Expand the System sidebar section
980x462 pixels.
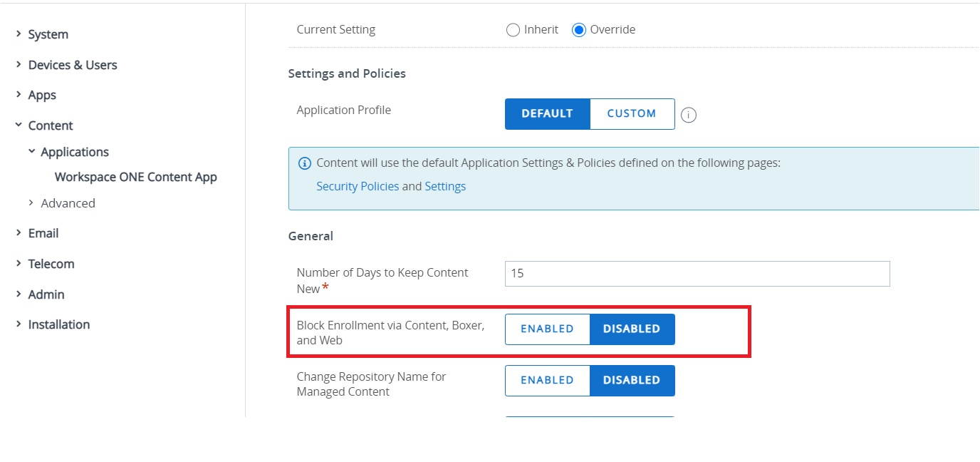tap(48, 34)
